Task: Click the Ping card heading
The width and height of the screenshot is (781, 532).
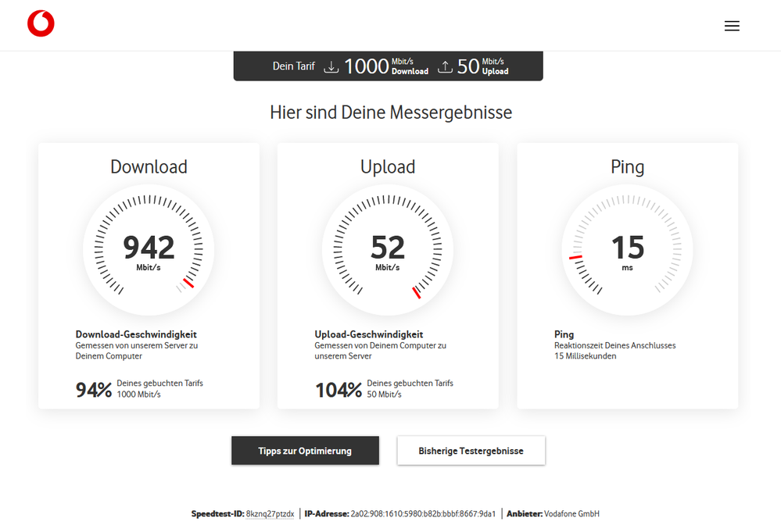Action: 626,166
